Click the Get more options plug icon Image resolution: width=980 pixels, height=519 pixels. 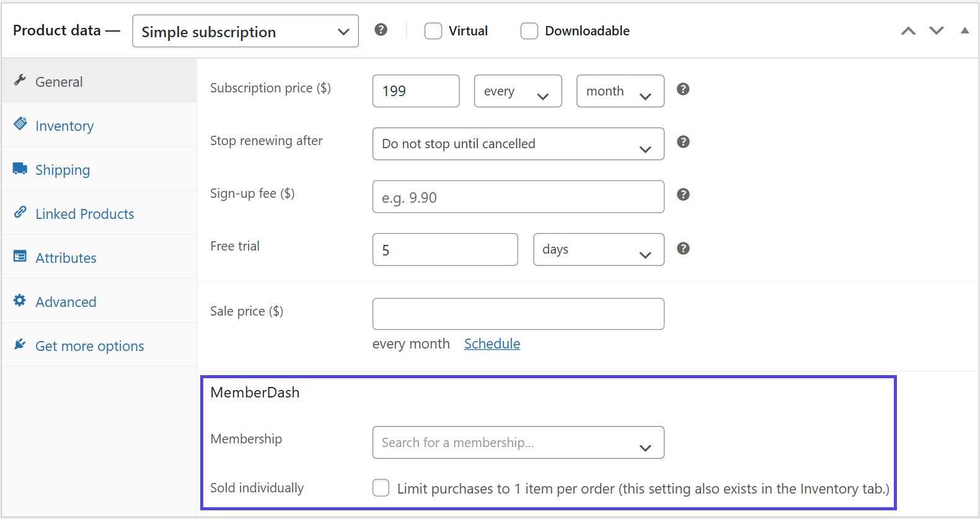20,344
